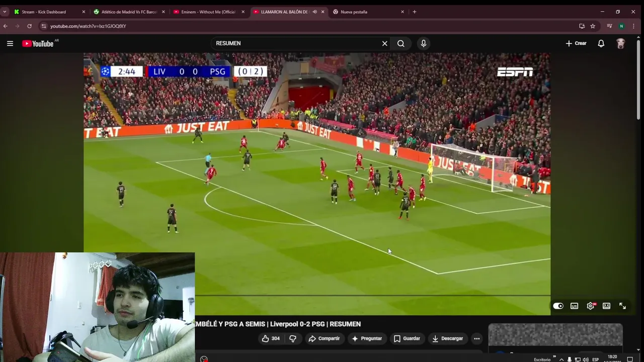Go back in browser history
This screenshot has height=362, width=644.
[x=6, y=26]
